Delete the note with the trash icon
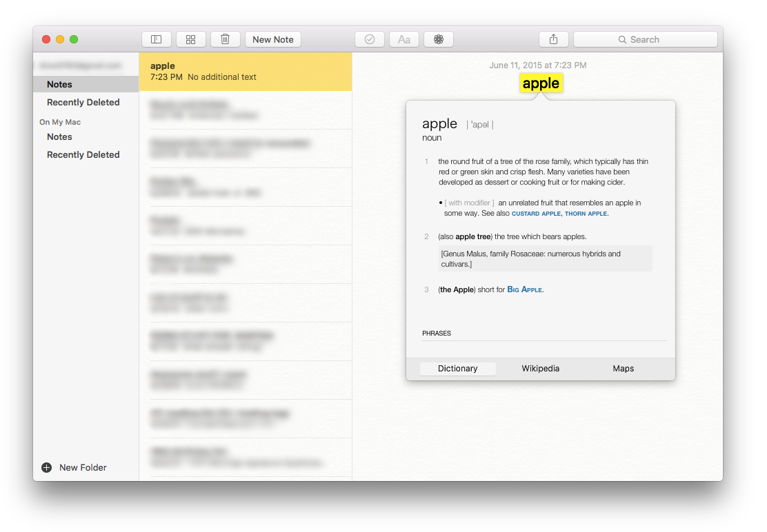 point(225,39)
